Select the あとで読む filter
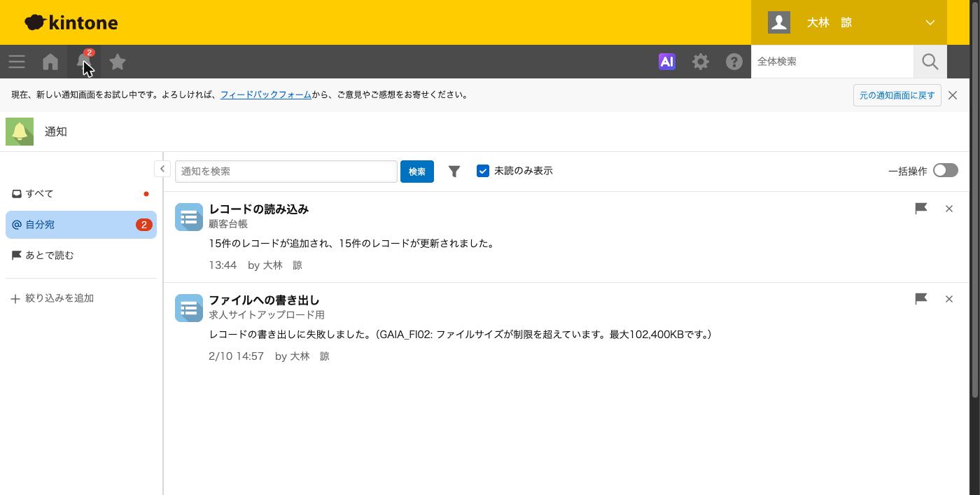Screen dimensions: 980x495 click(81, 256)
